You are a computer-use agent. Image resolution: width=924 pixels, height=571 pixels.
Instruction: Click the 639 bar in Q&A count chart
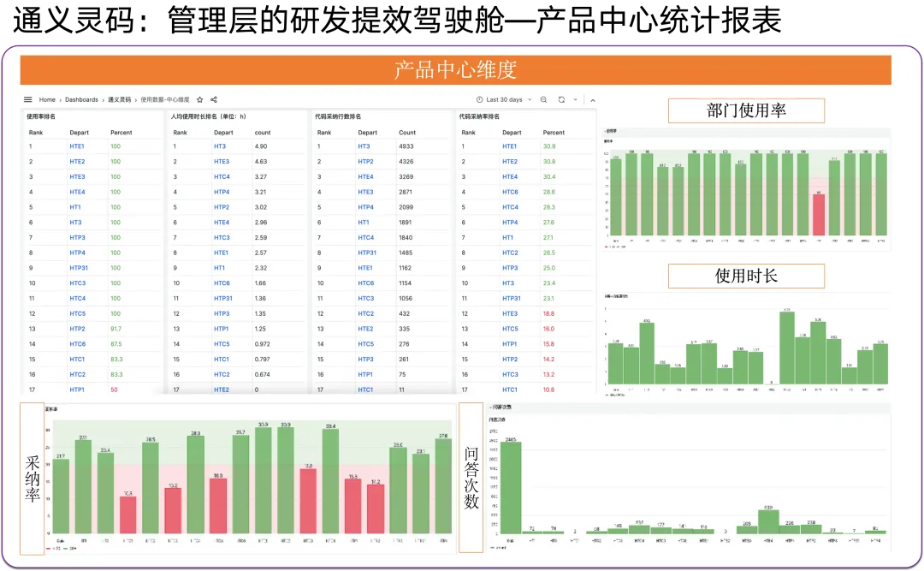pyautogui.click(x=768, y=522)
